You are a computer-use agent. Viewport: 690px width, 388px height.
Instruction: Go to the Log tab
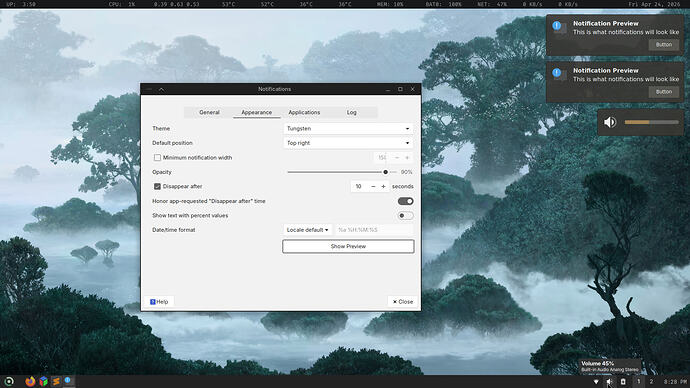point(352,112)
